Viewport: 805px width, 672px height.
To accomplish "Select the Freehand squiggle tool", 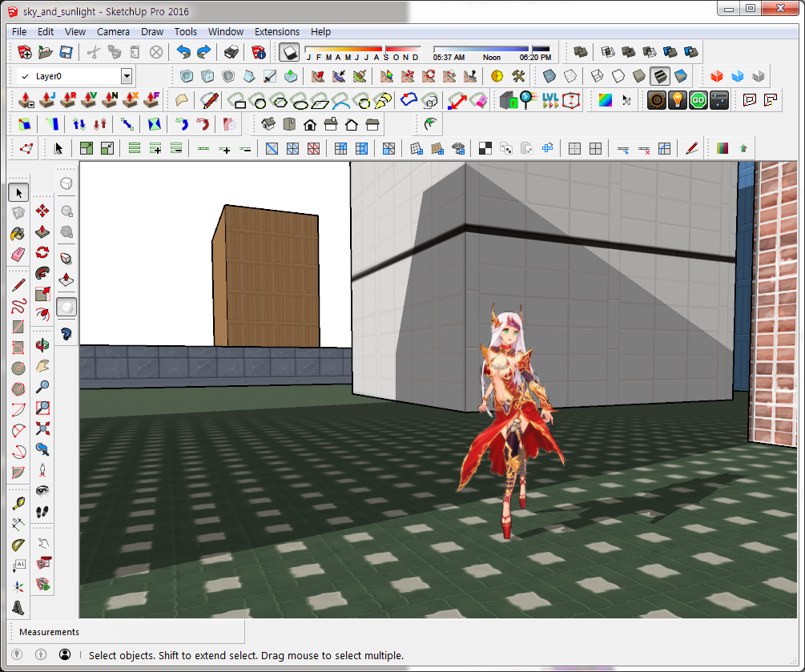I will (18, 306).
